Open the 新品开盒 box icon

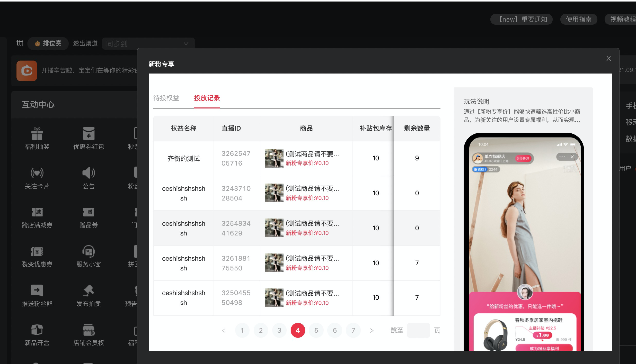(37, 330)
